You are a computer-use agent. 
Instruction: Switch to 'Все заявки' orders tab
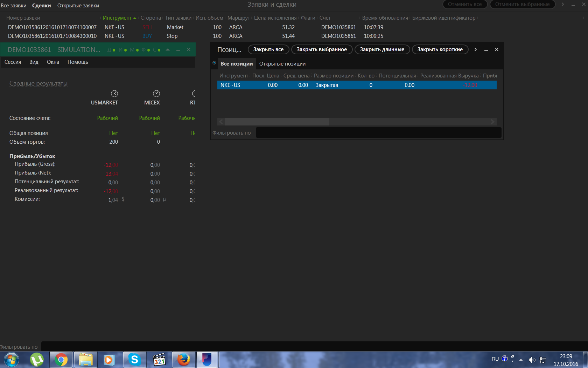(13, 6)
